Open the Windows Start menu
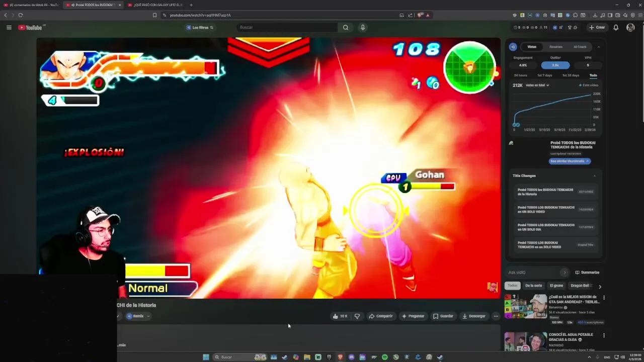 pyautogui.click(x=206, y=357)
